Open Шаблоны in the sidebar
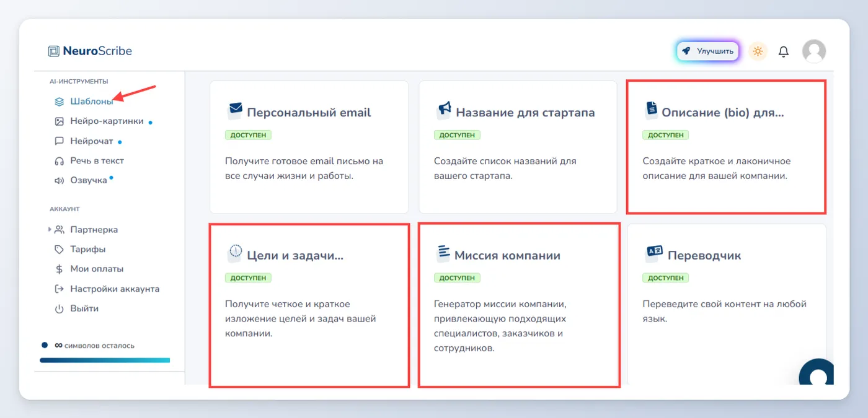Screen dimensions: 868x418 (x=92, y=102)
